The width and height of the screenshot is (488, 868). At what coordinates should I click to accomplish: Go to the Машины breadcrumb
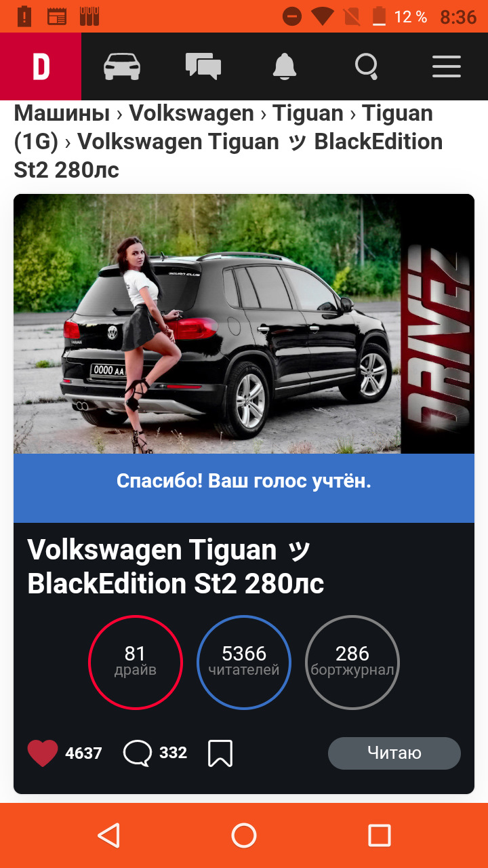(62, 113)
